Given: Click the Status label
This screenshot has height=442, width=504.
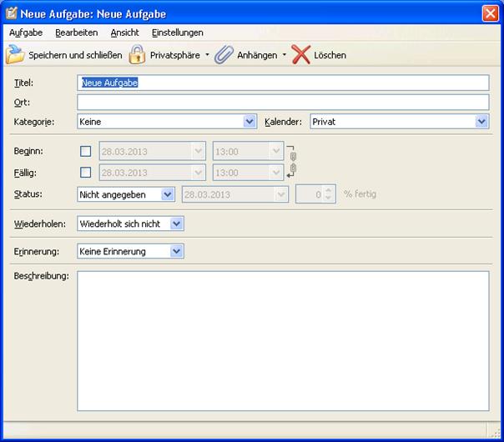Looking at the screenshot, I should [x=28, y=194].
